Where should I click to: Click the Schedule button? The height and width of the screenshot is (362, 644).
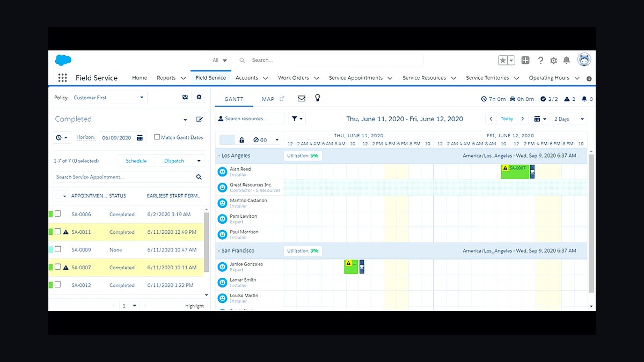point(136,161)
